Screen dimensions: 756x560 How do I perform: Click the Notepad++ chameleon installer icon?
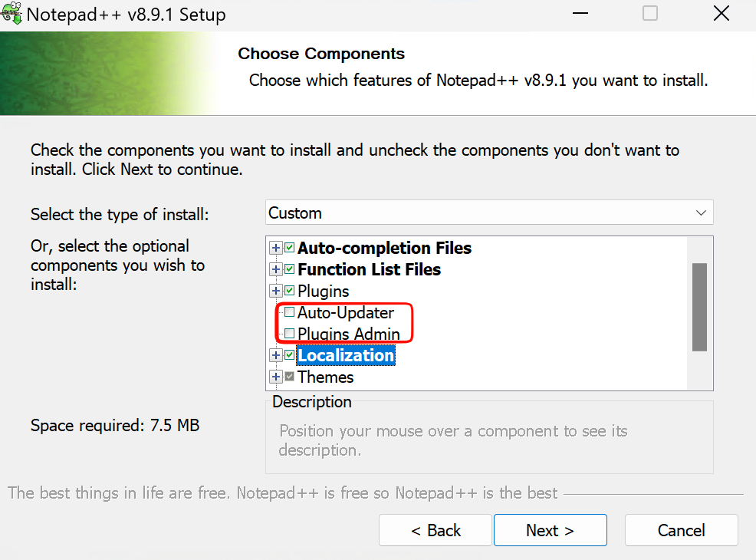coord(11,13)
